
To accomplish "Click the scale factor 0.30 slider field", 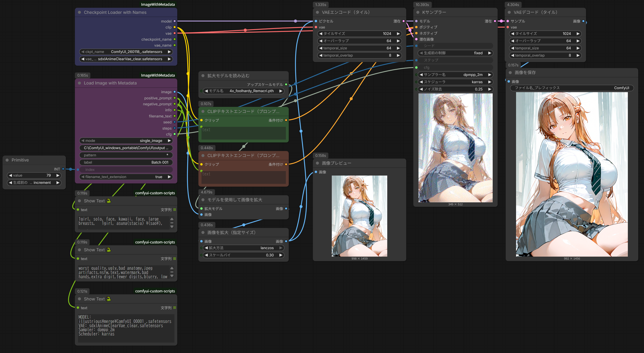I will click(244, 255).
